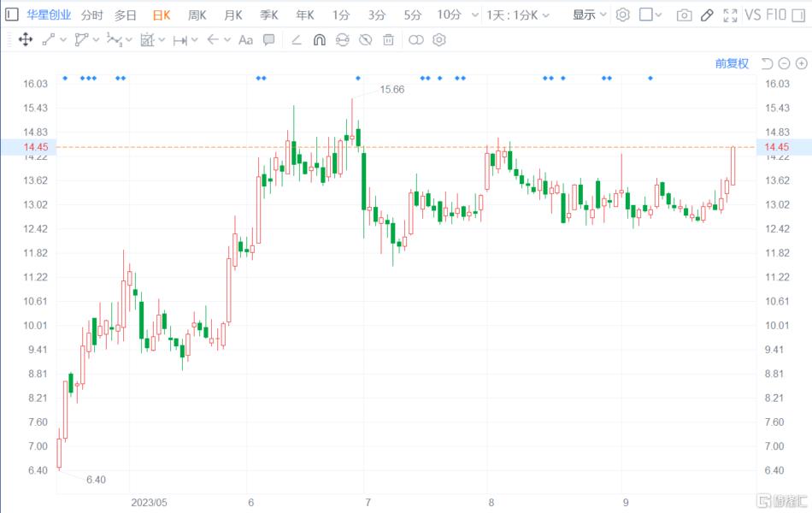Open the square layout dropdown
This screenshot has width=812, height=513.
650,15
